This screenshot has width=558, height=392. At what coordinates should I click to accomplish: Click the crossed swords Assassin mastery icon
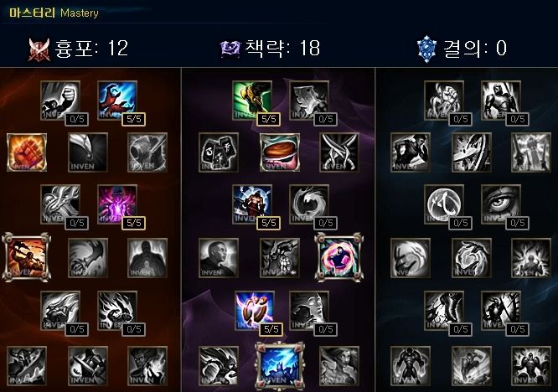(339, 152)
